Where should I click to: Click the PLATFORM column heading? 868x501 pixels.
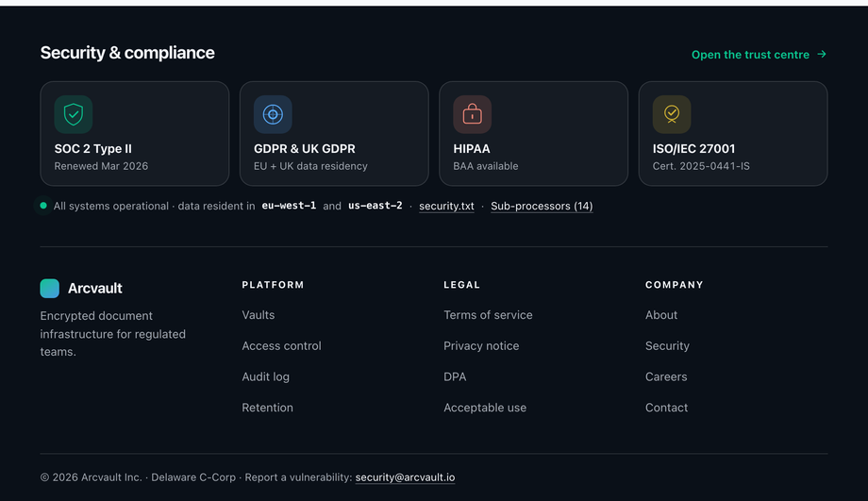[x=273, y=285]
